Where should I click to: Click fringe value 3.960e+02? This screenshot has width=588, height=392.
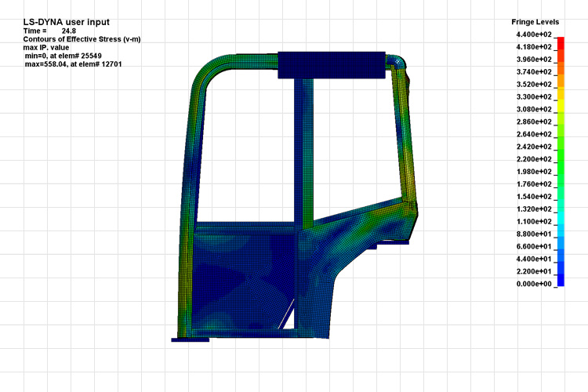point(534,60)
